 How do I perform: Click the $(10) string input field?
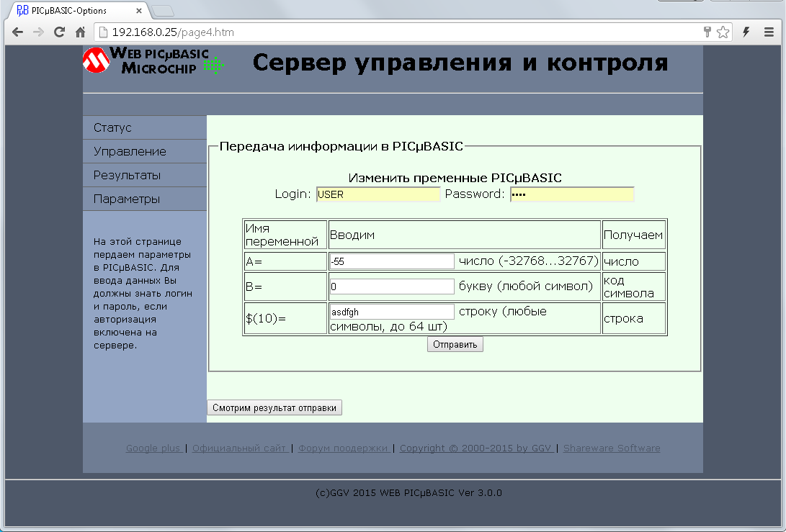point(392,312)
